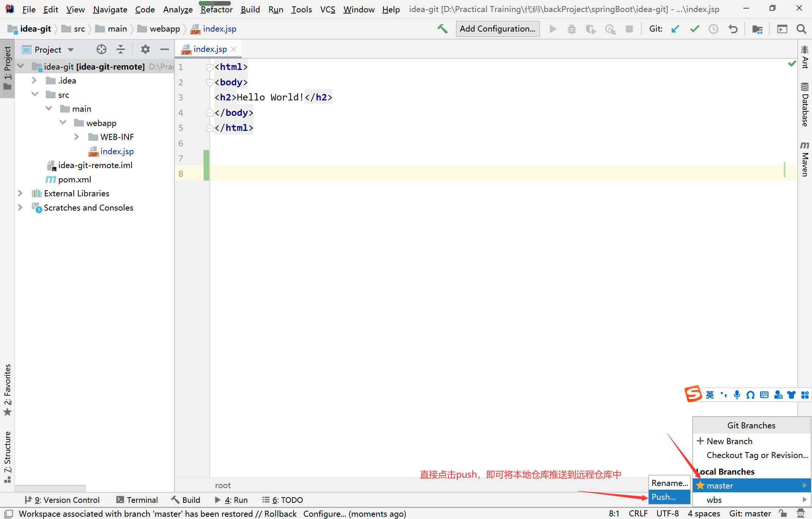Open the VCS menu

(327, 9)
